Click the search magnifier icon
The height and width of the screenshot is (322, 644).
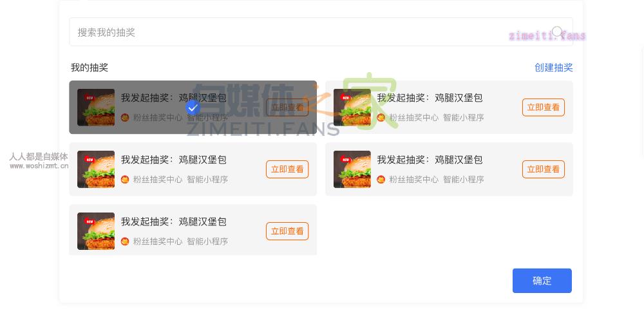tap(557, 32)
